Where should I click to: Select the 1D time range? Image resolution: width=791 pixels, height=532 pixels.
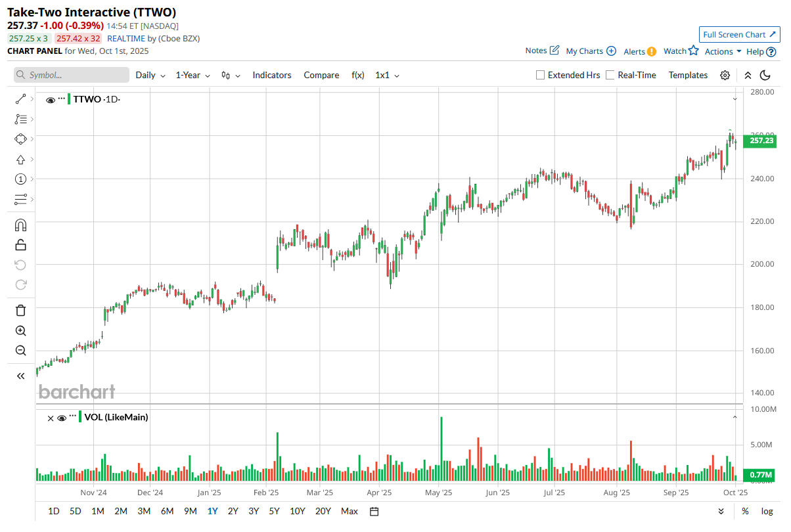pos(54,511)
